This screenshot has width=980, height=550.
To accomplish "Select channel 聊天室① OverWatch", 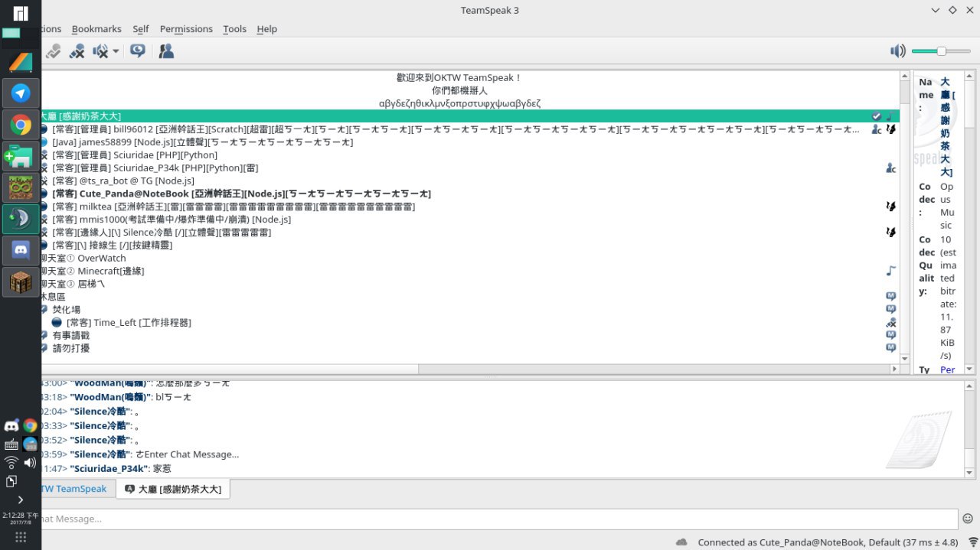I will pyautogui.click(x=83, y=258).
